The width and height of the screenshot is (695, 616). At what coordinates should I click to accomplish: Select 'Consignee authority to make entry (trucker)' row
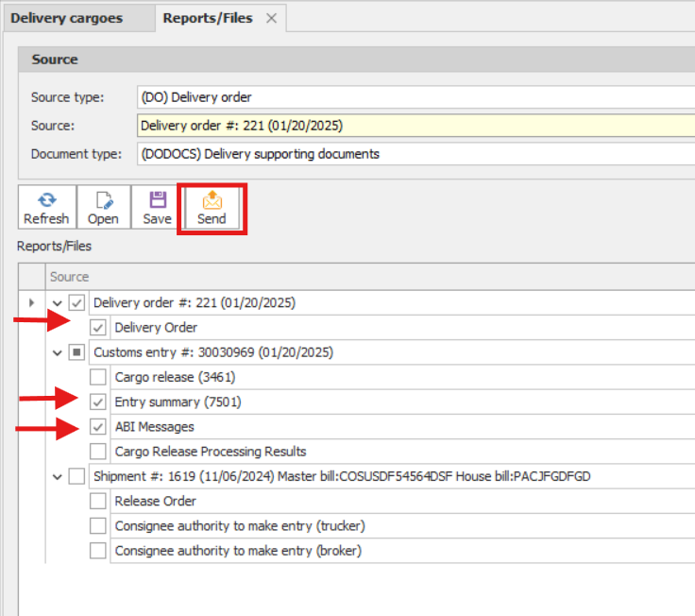(402, 526)
